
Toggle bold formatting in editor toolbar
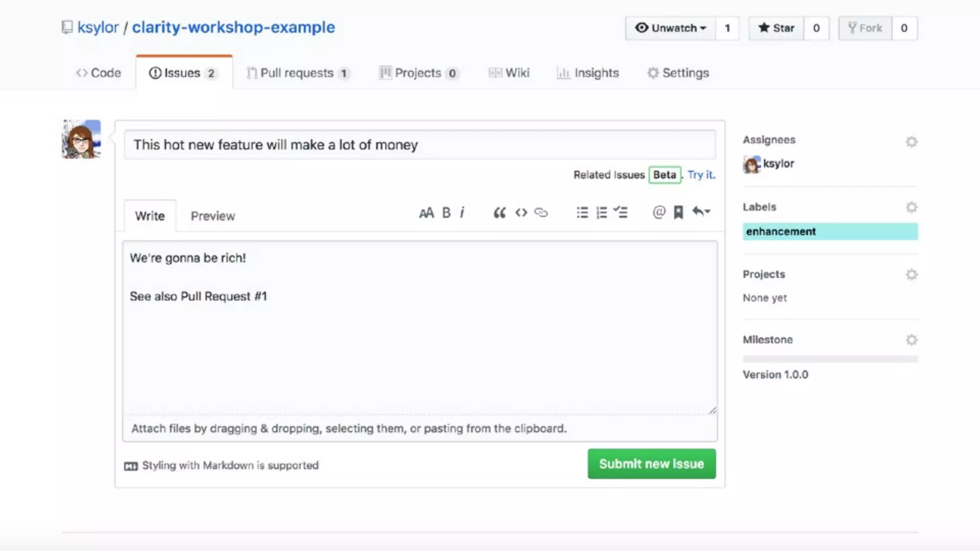click(446, 213)
